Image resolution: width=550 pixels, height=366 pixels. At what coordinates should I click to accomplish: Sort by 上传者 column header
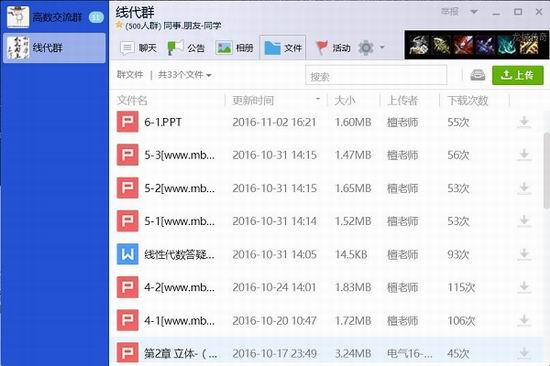402,101
